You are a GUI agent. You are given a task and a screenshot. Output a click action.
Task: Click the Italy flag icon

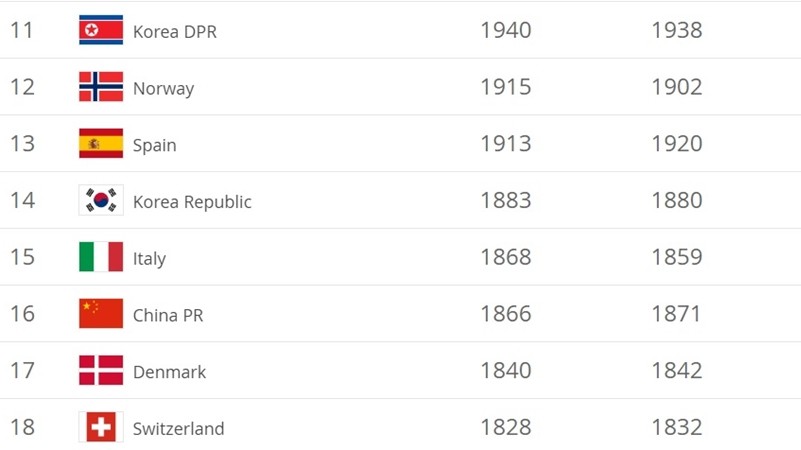(101, 257)
